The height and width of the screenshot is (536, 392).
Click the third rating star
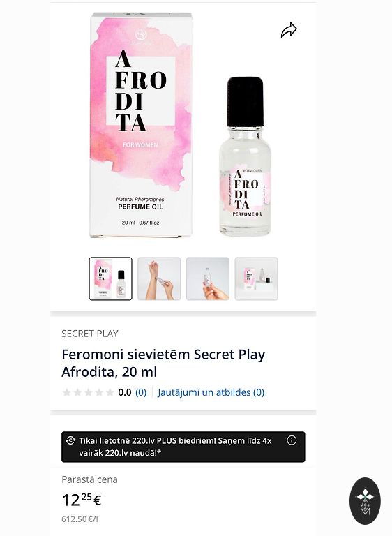tap(89, 392)
